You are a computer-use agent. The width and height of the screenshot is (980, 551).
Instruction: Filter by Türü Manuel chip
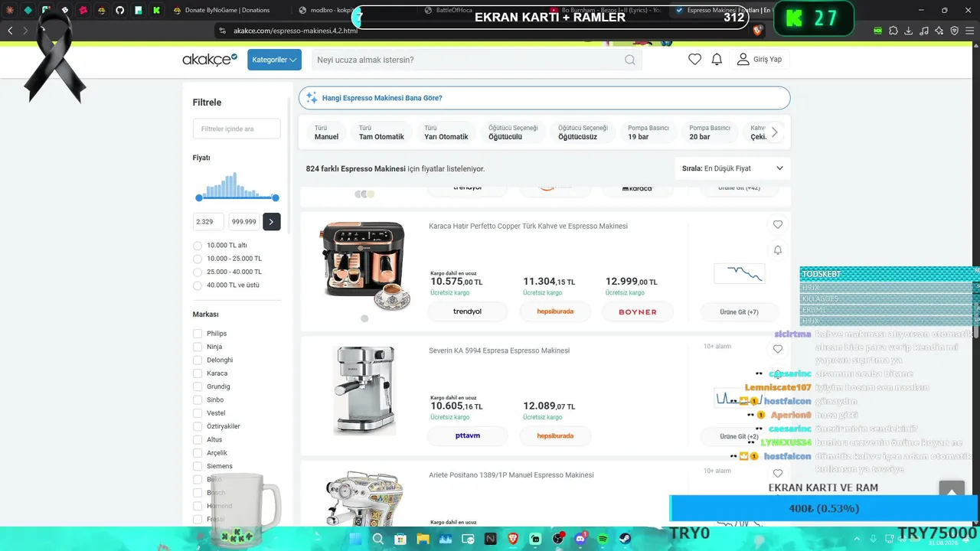click(327, 132)
